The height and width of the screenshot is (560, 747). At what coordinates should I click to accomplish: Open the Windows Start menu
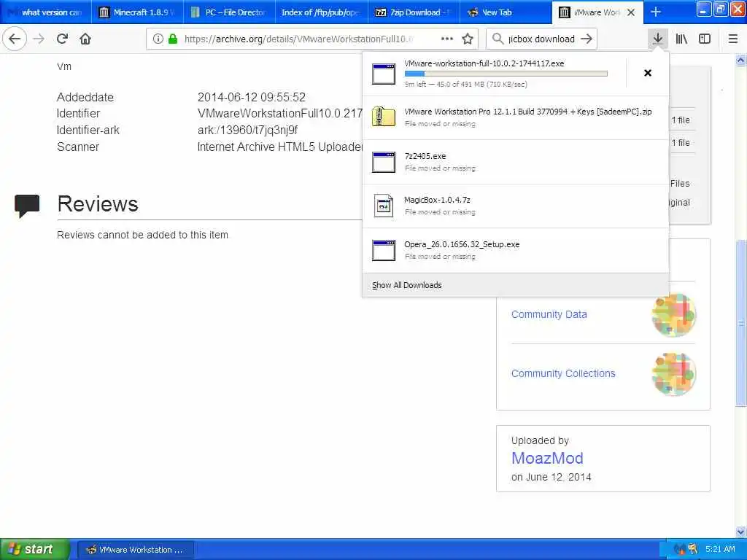click(x=34, y=549)
